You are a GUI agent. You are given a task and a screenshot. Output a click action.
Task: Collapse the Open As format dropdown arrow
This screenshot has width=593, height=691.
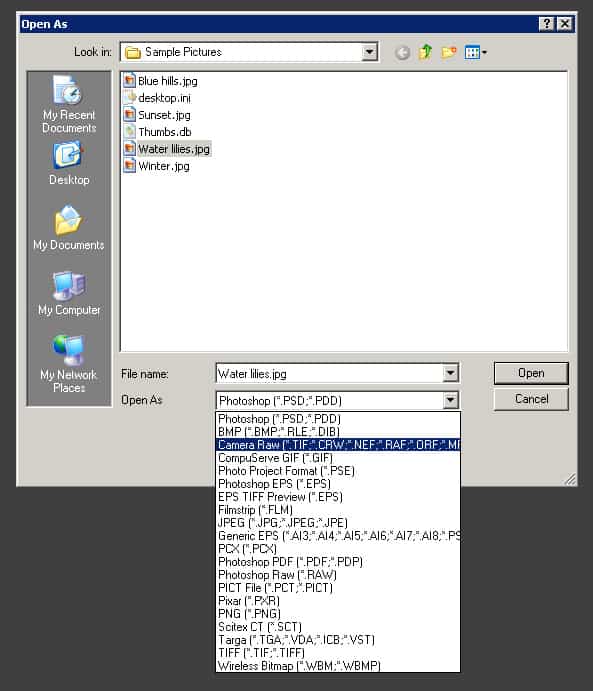450,400
